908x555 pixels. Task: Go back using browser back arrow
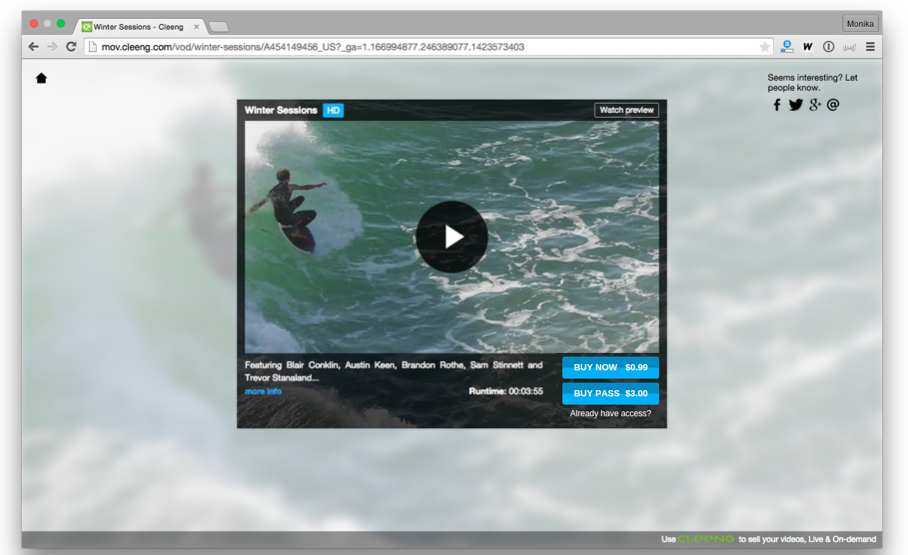34,47
